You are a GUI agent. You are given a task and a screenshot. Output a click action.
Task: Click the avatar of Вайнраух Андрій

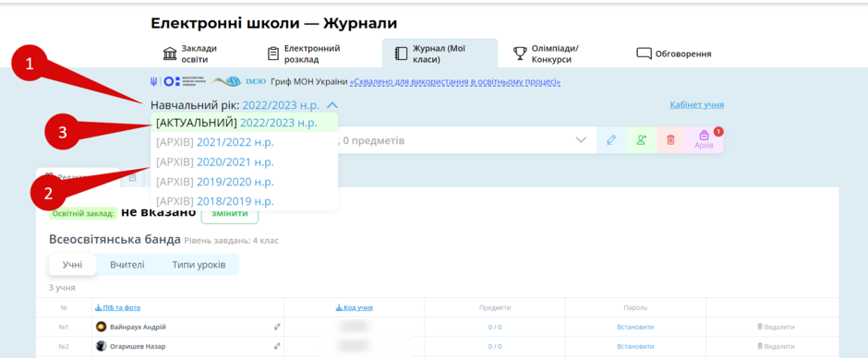tap(101, 327)
